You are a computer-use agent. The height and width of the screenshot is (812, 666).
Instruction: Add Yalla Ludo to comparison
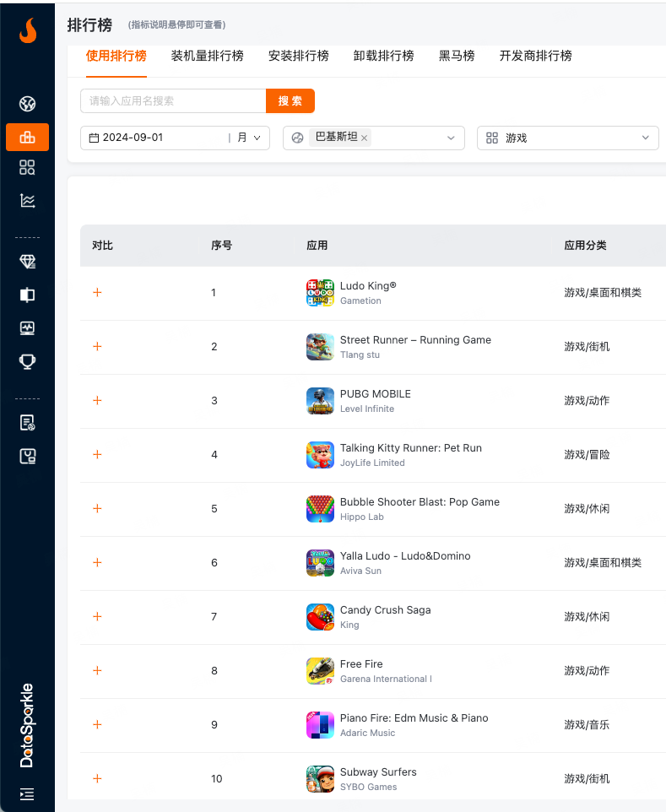tap(97, 562)
